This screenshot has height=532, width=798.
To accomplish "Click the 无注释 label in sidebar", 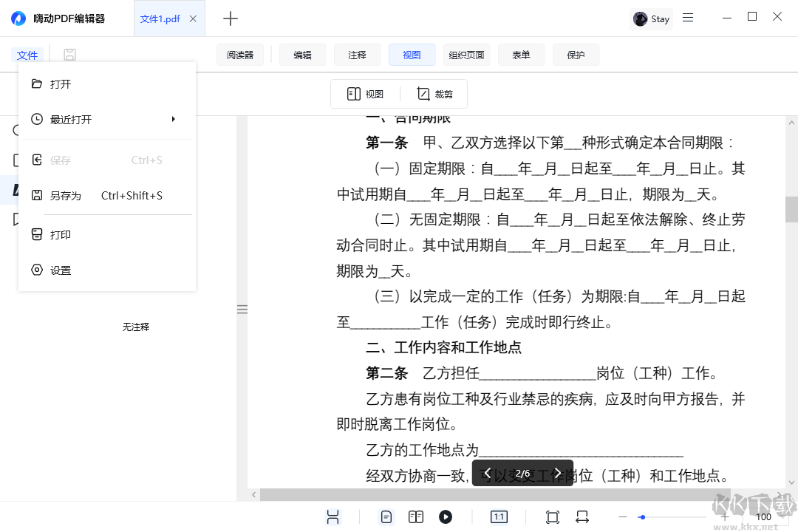I will click(x=136, y=327).
